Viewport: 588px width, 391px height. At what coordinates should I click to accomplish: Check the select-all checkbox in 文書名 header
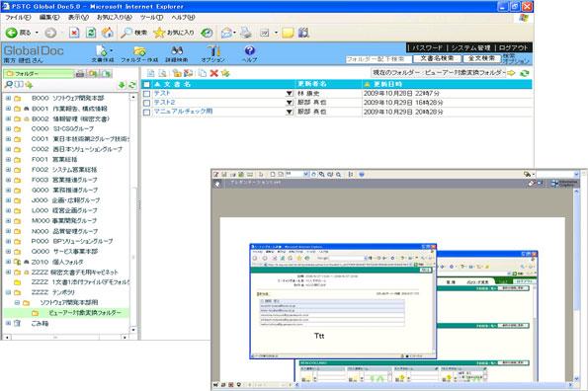click(146, 84)
